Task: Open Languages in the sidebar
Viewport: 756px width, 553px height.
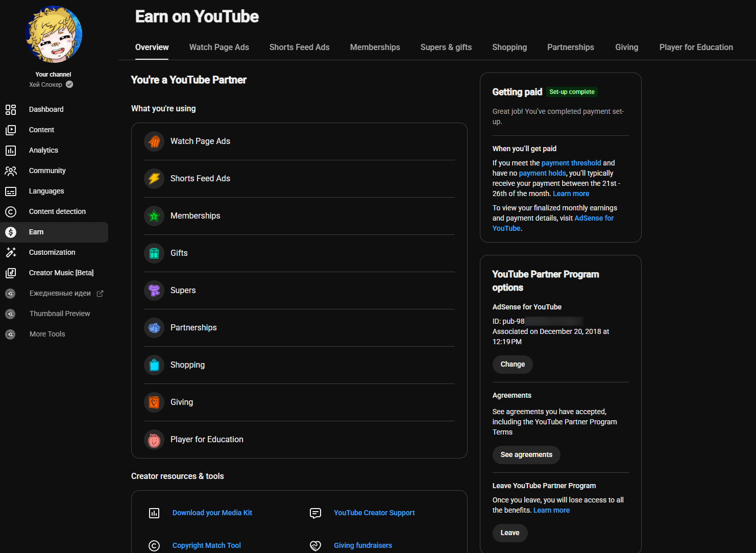Action: pyautogui.click(x=54, y=191)
